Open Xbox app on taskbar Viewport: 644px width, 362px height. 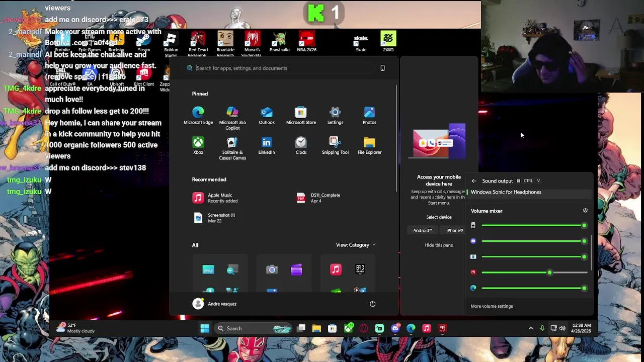coord(348,328)
